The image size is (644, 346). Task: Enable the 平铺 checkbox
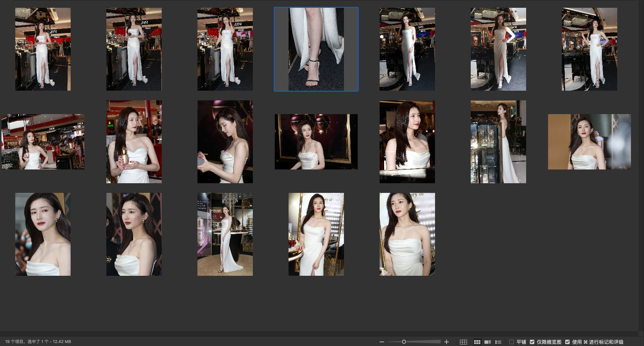click(x=512, y=342)
